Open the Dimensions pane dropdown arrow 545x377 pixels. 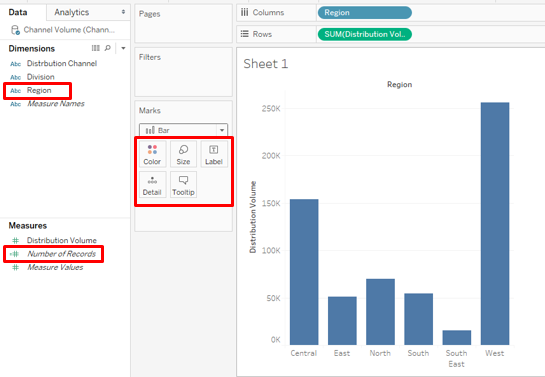coord(123,48)
